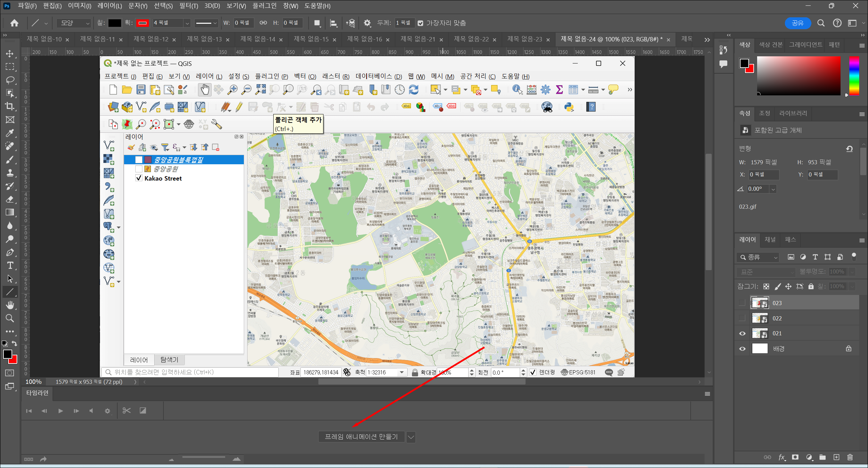Select the Move tool
This screenshot has width=868, height=468.
[x=10, y=54]
